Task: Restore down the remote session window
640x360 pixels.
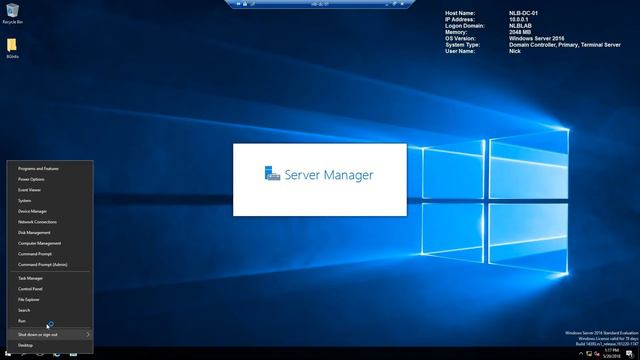Action: (395, 4)
